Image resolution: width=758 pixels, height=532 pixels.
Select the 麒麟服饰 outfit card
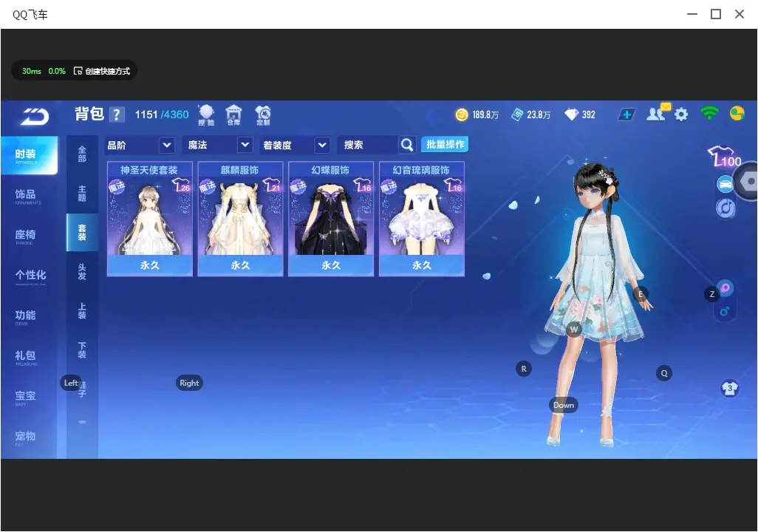coord(240,219)
